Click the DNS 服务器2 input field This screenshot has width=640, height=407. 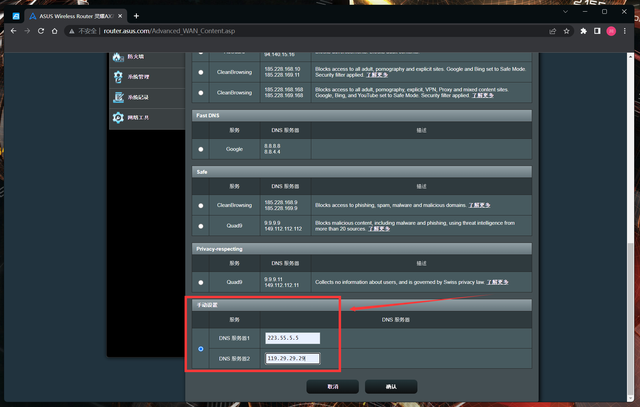(292, 358)
